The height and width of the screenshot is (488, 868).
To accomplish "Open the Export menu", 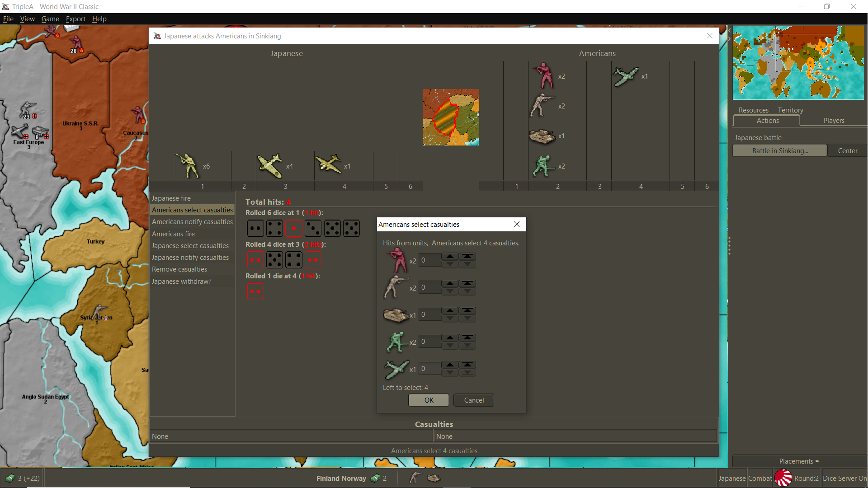I will coord(75,19).
